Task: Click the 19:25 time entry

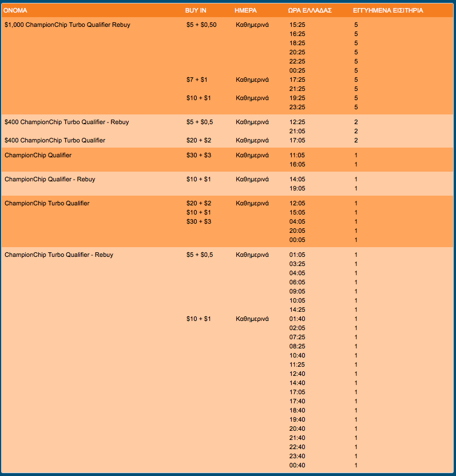Action: click(297, 98)
